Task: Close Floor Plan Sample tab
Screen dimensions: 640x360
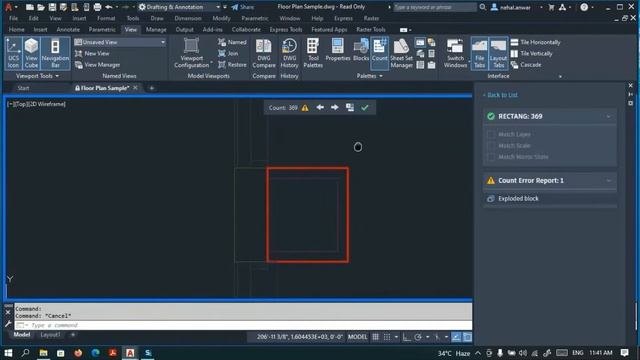Action: pyautogui.click(x=135, y=88)
